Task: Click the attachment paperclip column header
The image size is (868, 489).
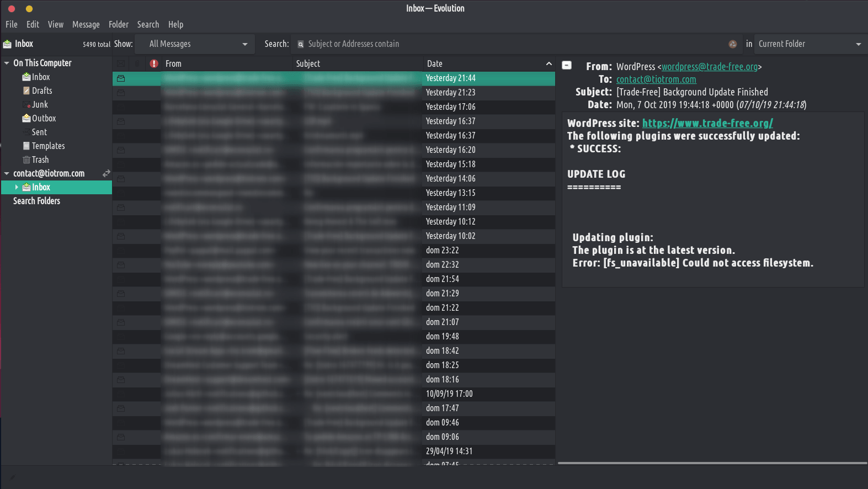Action: click(x=137, y=64)
